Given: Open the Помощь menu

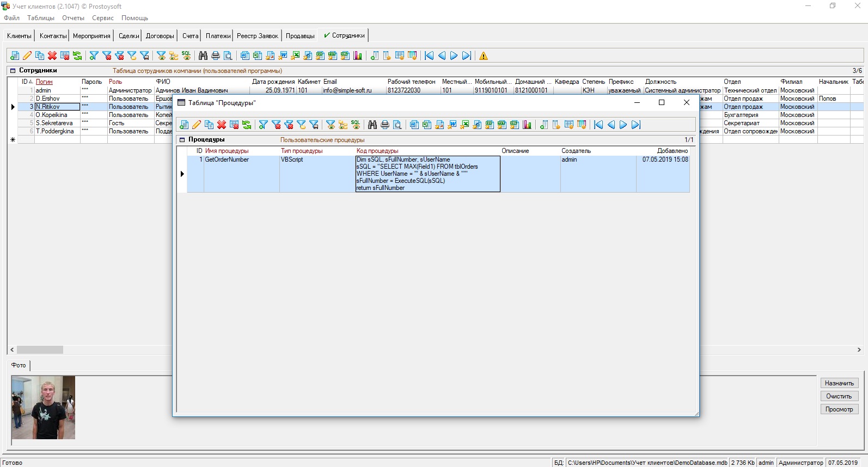Looking at the screenshot, I should [135, 18].
